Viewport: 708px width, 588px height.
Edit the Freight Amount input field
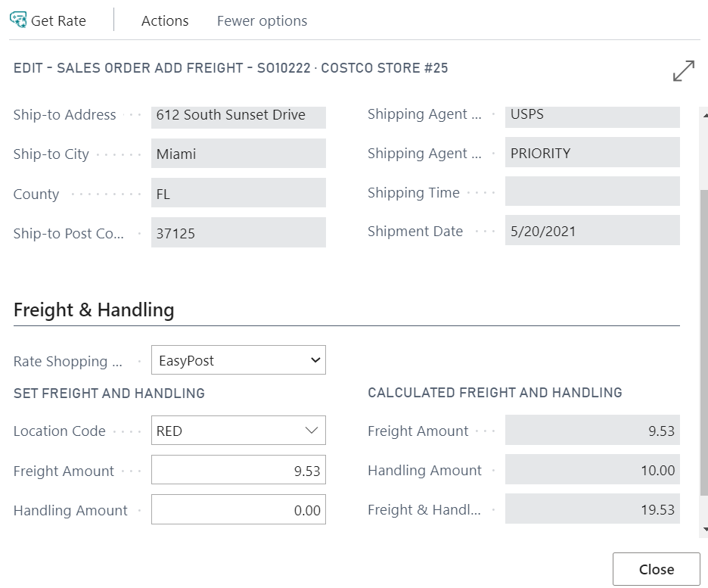pyautogui.click(x=238, y=471)
